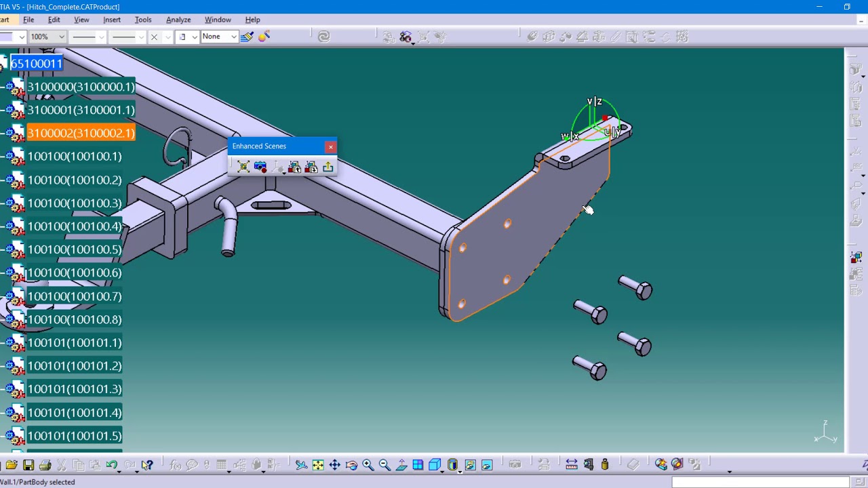The image size is (868, 488).
Task: Click the Measure Between icon
Action: (x=572, y=465)
